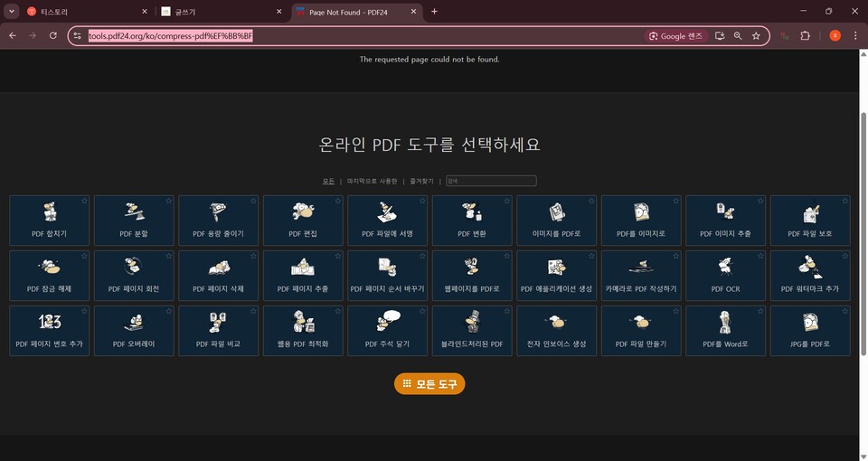This screenshot has height=461, width=868.
Task: Open the PDF 편집 tool tile
Action: click(303, 221)
